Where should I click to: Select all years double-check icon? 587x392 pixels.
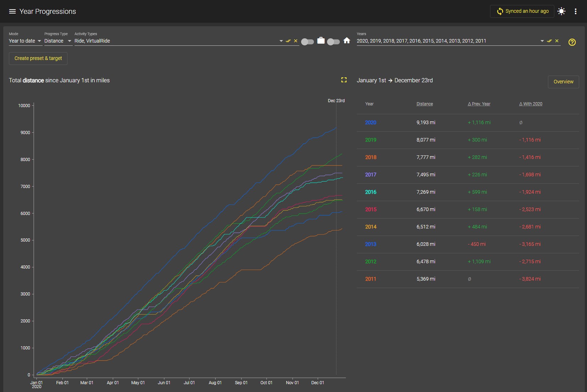(549, 41)
